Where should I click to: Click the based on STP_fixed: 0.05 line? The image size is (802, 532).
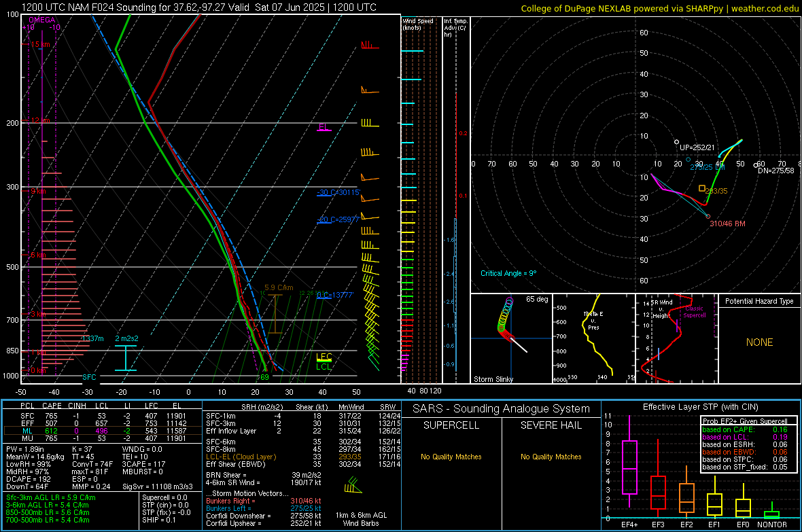(745, 467)
